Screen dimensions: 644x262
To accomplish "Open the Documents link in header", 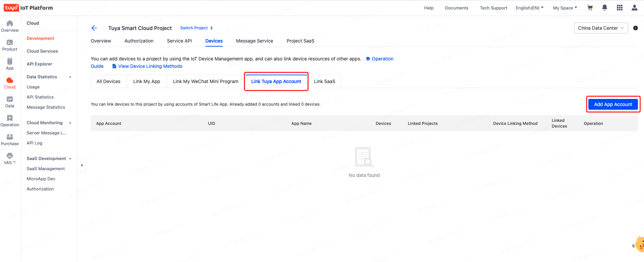I will [457, 8].
